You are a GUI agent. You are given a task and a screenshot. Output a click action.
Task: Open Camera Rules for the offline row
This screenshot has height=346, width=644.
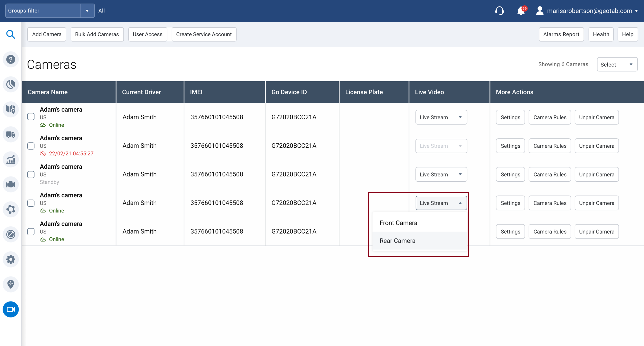(550, 146)
